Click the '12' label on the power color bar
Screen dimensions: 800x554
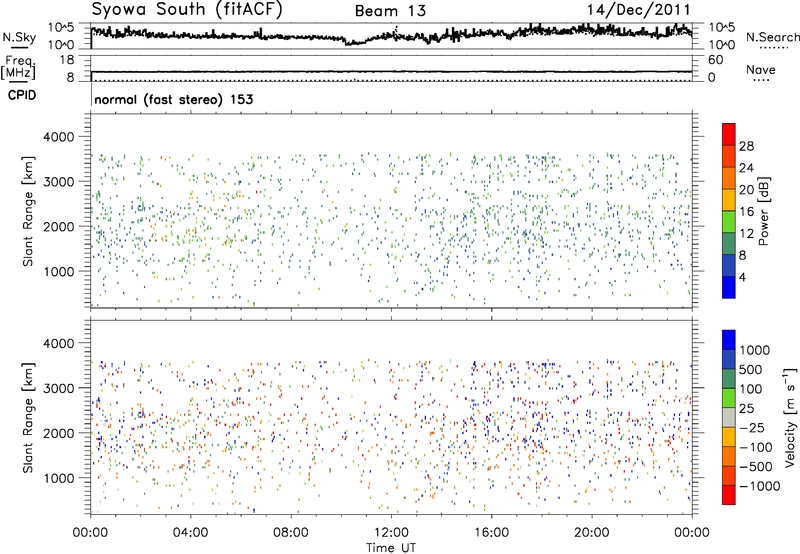click(x=746, y=234)
